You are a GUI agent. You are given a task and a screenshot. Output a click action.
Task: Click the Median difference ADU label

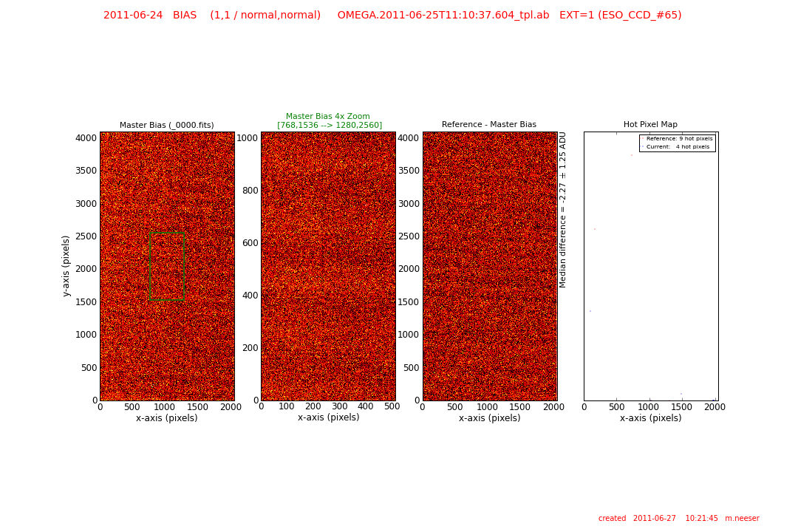coord(563,210)
